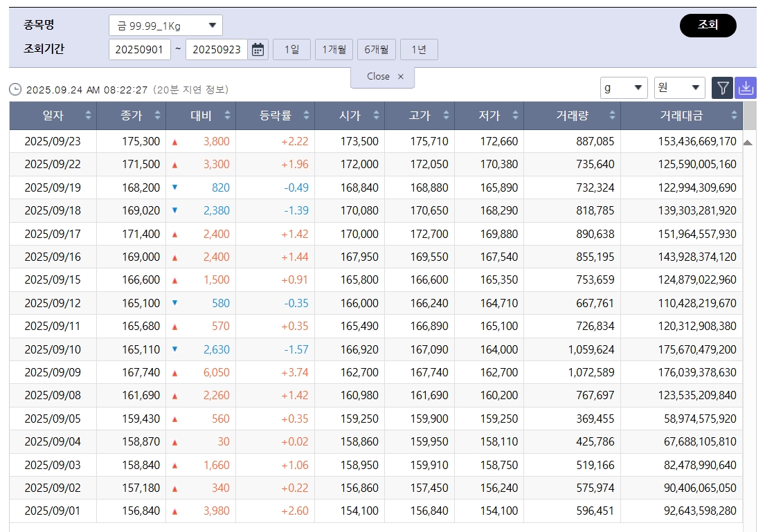This screenshot has width=765, height=532.
Task: Click the clock icon beside the timestamp
Action: pos(15,89)
